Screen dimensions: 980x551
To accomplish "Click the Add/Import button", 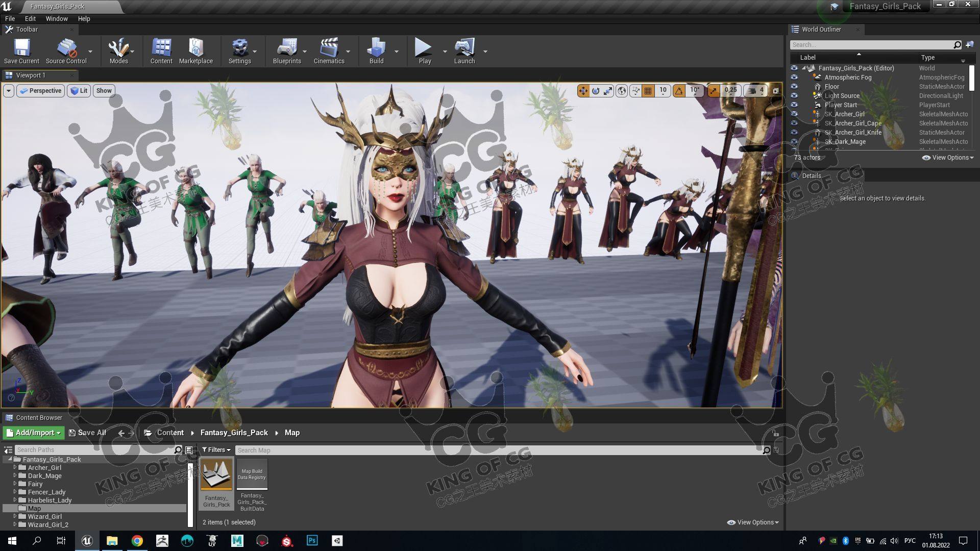I will 34,433.
